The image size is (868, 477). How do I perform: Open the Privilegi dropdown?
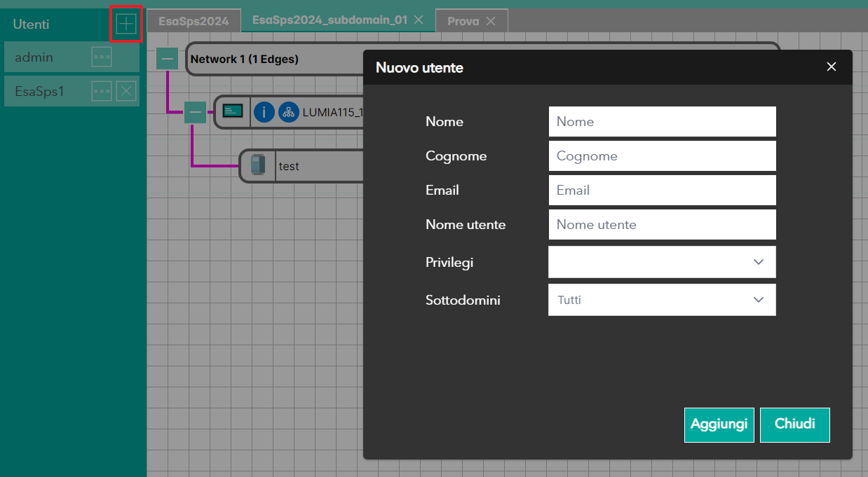[662, 262]
